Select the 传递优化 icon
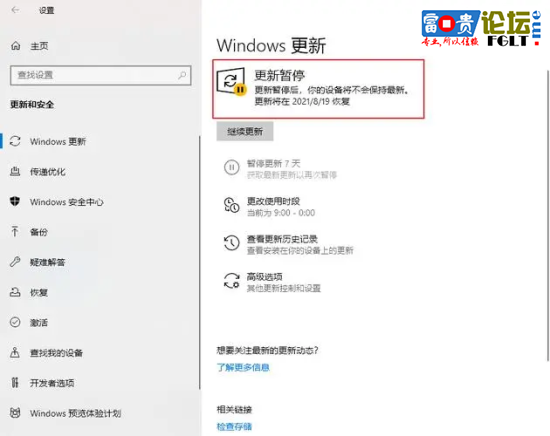The height and width of the screenshot is (436, 550). [x=15, y=172]
